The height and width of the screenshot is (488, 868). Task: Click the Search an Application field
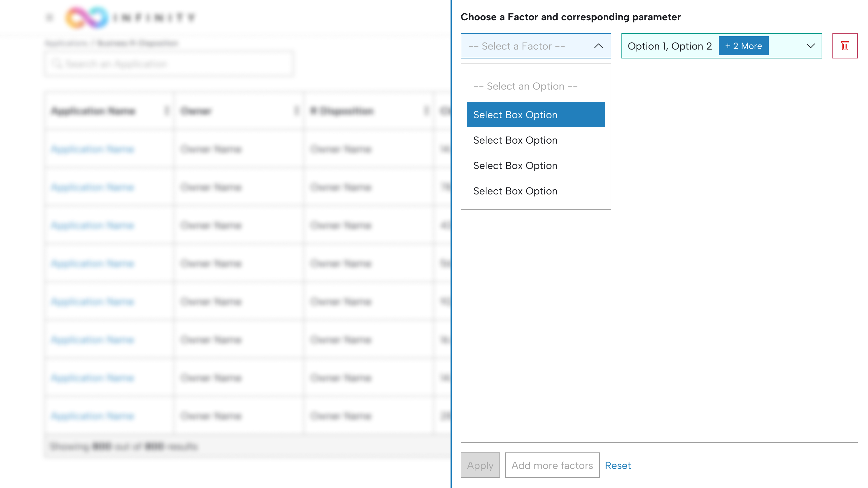coord(168,64)
